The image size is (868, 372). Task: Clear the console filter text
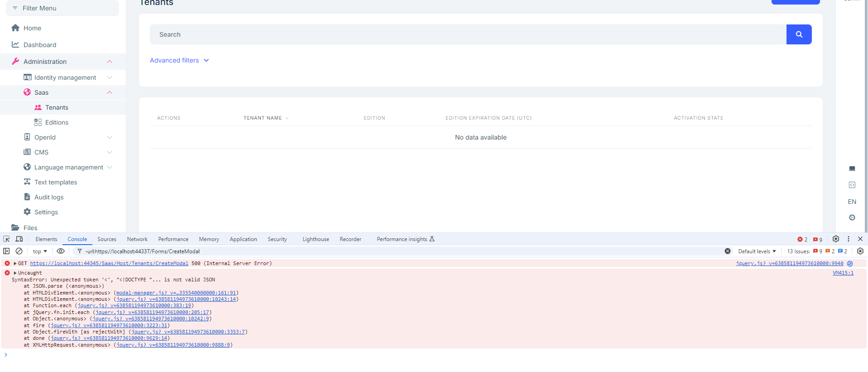point(728,251)
